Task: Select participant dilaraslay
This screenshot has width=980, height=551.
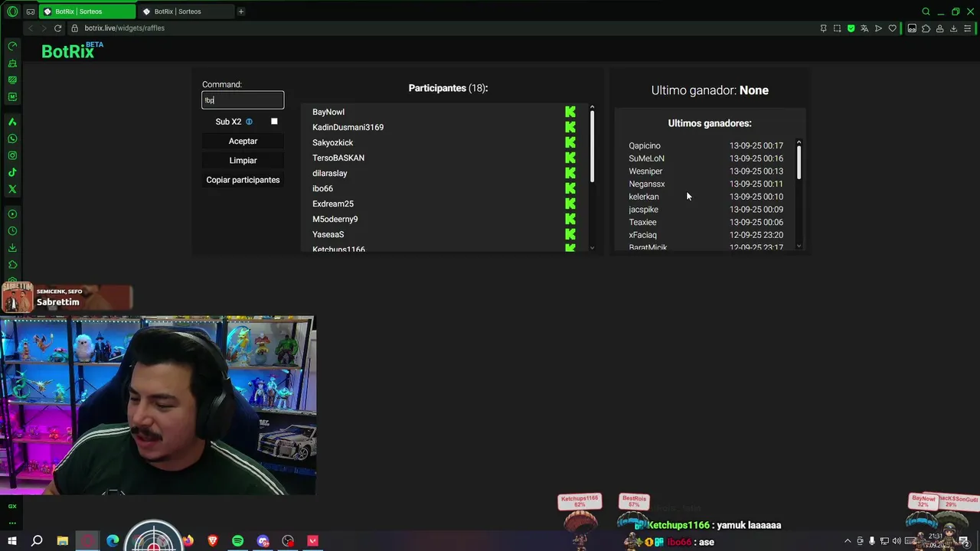Action: (330, 173)
